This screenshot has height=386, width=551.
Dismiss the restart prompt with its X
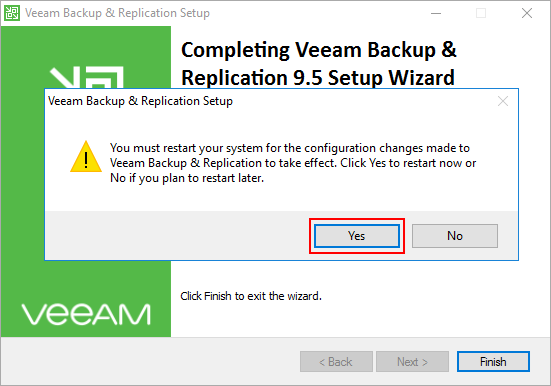click(503, 101)
